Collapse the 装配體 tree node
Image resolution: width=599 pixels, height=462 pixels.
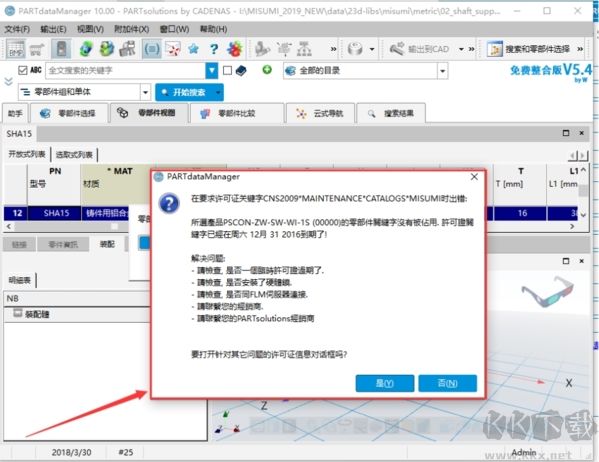[17, 313]
